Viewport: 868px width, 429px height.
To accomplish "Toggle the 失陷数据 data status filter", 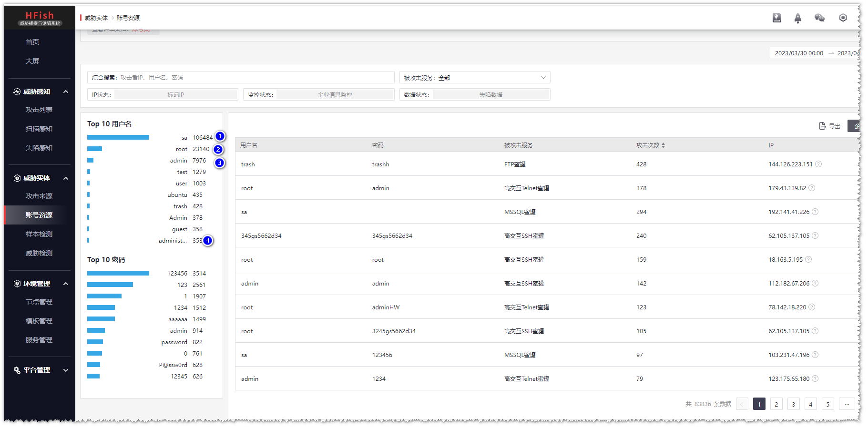I will click(x=490, y=95).
